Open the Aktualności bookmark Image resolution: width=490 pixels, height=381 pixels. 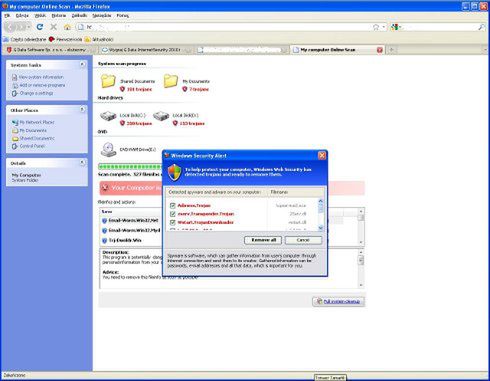[99, 39]
